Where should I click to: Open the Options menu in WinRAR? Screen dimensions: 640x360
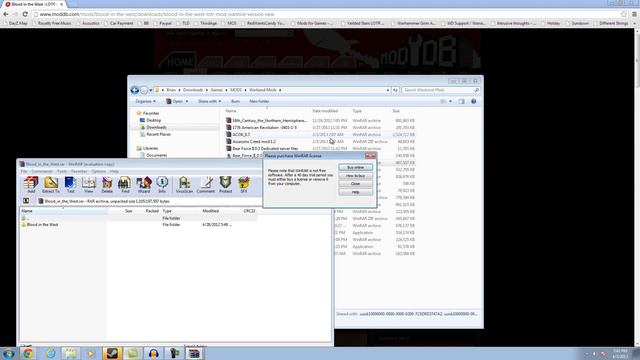point(99,171)
